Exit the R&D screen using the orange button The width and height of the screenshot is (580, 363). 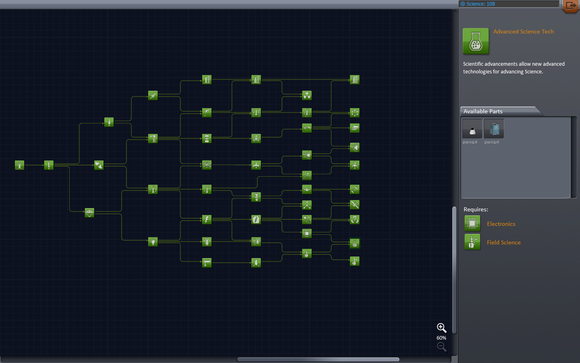tap(571, 6)
